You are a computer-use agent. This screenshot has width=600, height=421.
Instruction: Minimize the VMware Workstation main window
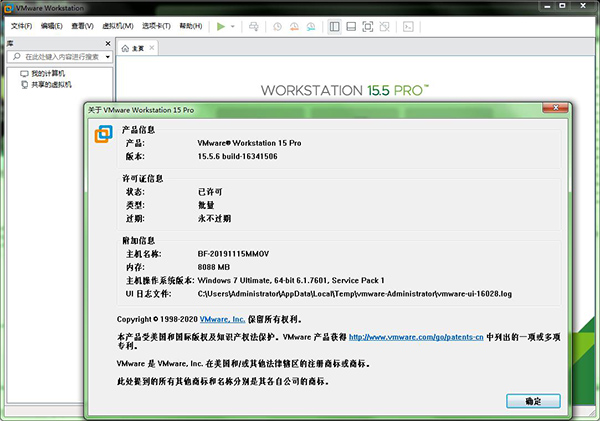pos(547,6)
